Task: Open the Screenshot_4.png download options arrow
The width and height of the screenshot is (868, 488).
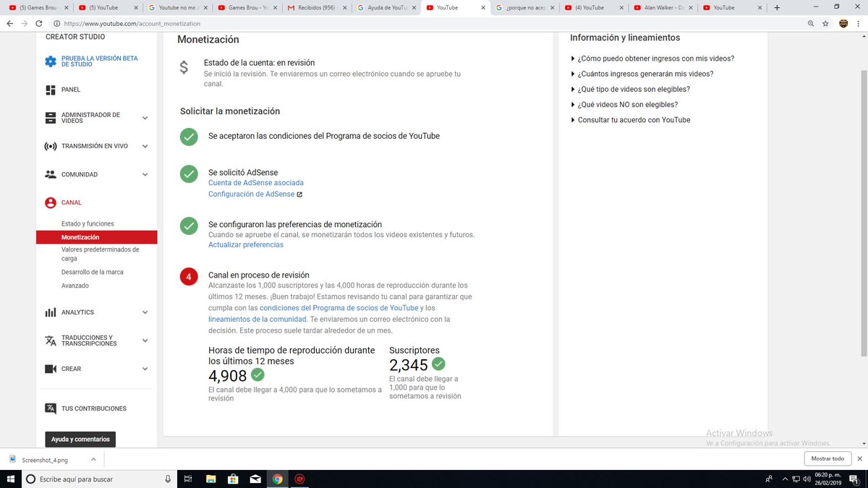Action: point(93,459)
